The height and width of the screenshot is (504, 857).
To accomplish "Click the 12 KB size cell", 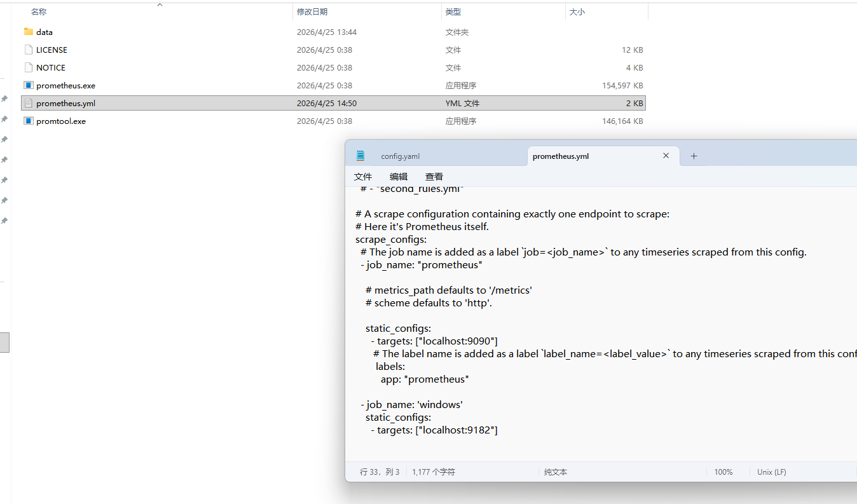I will coord(633,50).
